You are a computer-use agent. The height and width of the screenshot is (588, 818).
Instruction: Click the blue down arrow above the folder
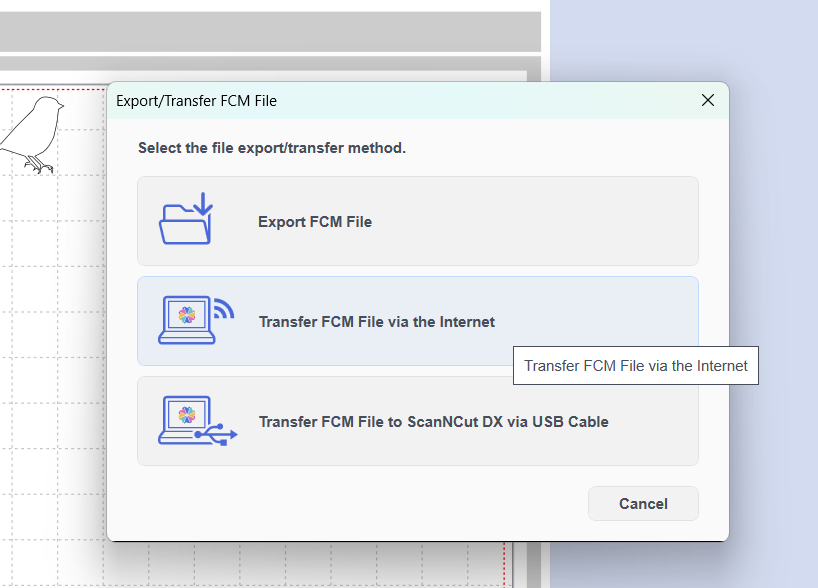(x=202, y=204)
